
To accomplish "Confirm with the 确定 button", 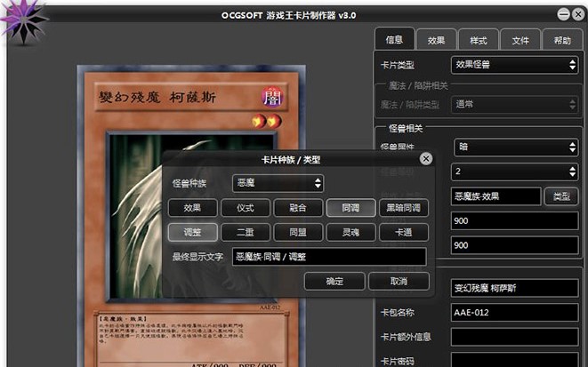I will [x=334, y=281].
